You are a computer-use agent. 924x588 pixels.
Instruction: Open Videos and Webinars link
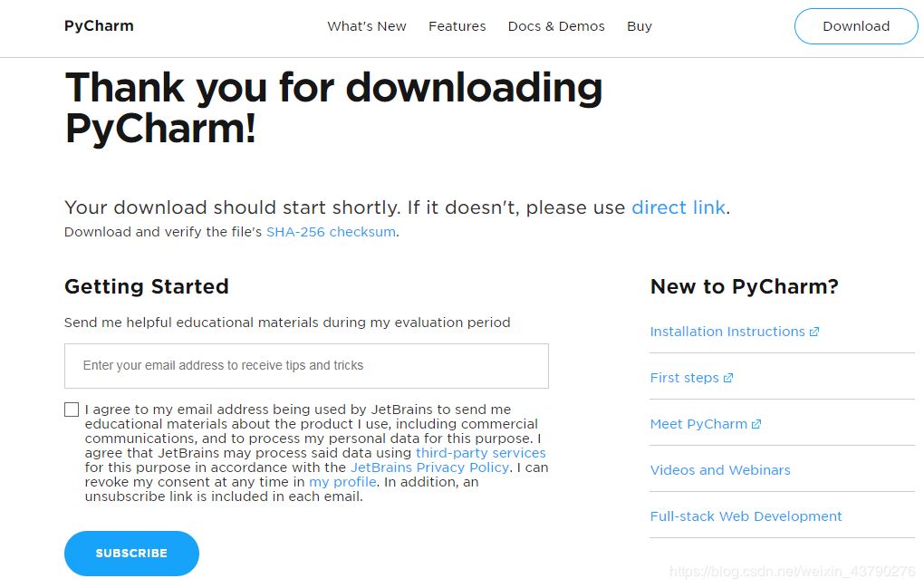coord(720,470)
